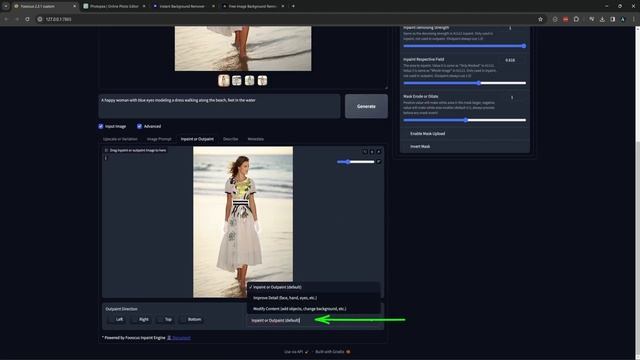This screenshot has width=640, height=360.
Task: Click the remove image icon above the canvas
Action: point(378,152)
